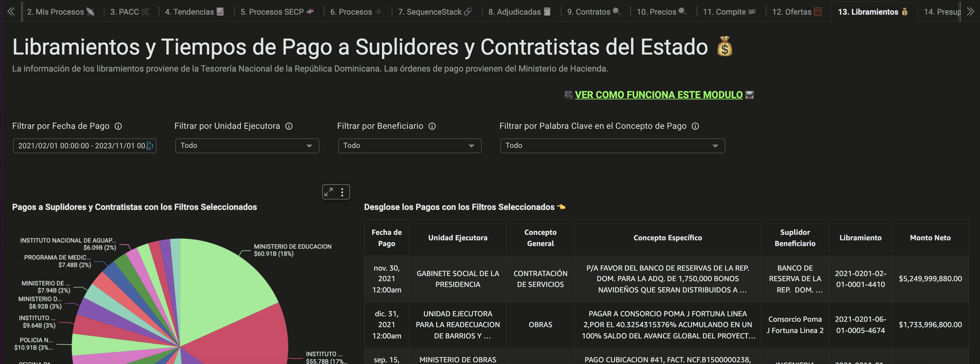Click PROGRAMA DE MEDIC... $7.48B label
980x364 pixels.
pos(58,261)
